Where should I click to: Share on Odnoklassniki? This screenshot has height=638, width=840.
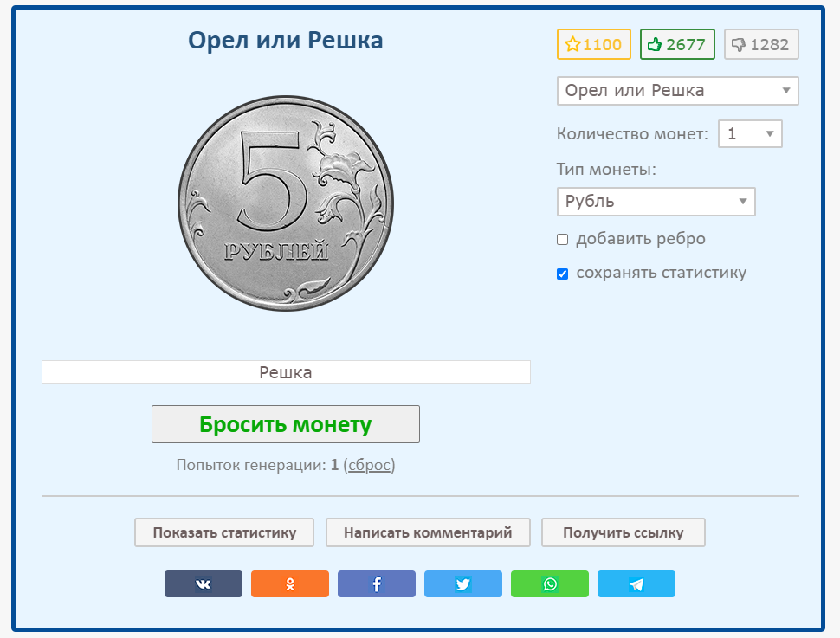(290, 584)
